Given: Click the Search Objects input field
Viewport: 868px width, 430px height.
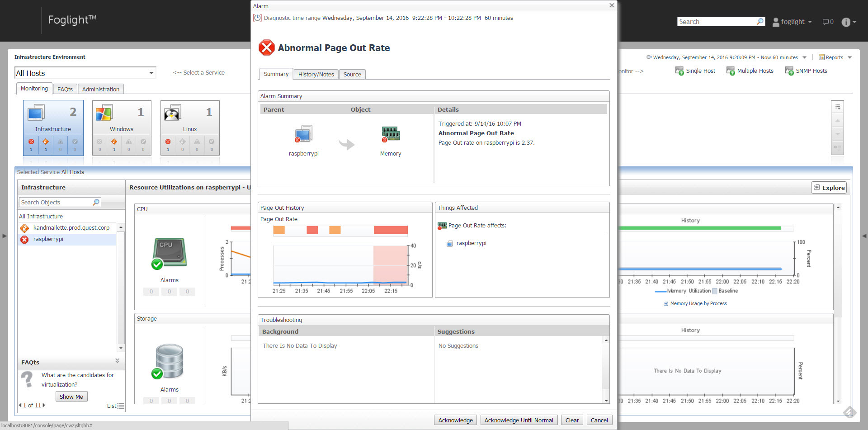Looking at the screenshot, I should tap(56, 202).
